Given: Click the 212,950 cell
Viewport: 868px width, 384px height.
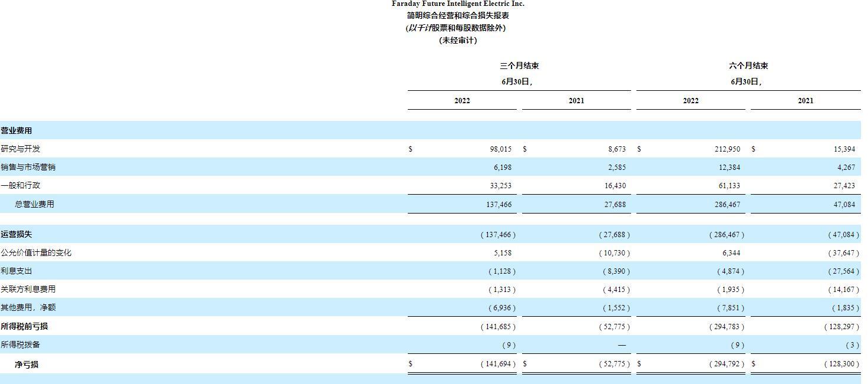Looking at the screenshot, I should (x=727, y=149).
